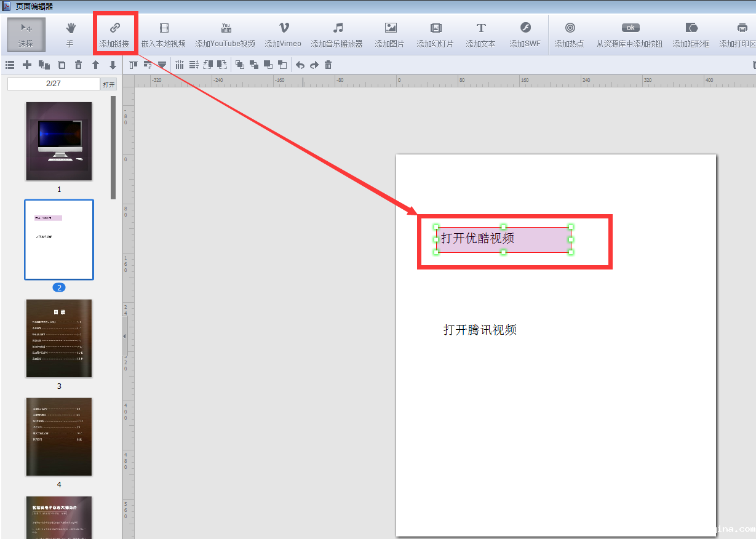Collapse the page thumbnail panel

coord(125,336)
